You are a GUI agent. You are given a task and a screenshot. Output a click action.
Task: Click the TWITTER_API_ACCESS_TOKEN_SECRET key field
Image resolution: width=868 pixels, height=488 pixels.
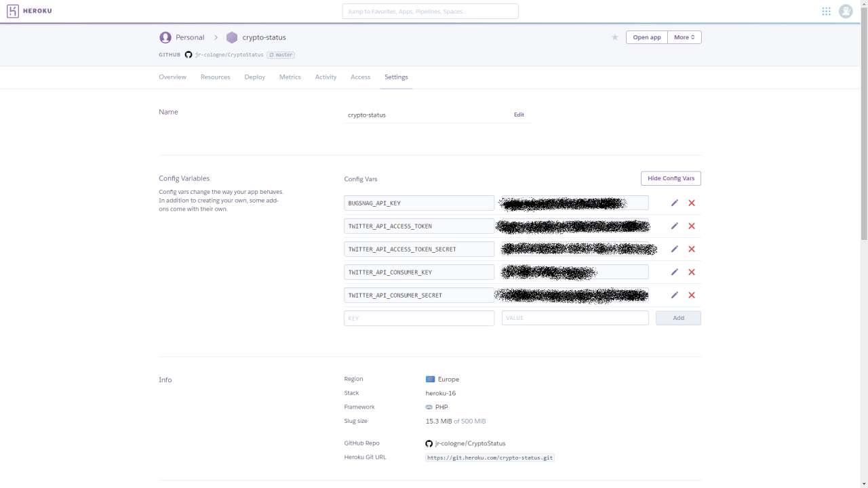pos(419,249)
